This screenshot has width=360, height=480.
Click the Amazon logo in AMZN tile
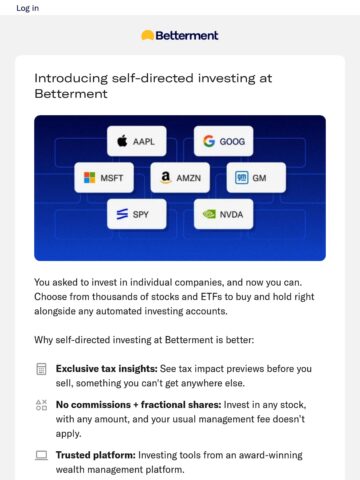[x=166, y=178]
